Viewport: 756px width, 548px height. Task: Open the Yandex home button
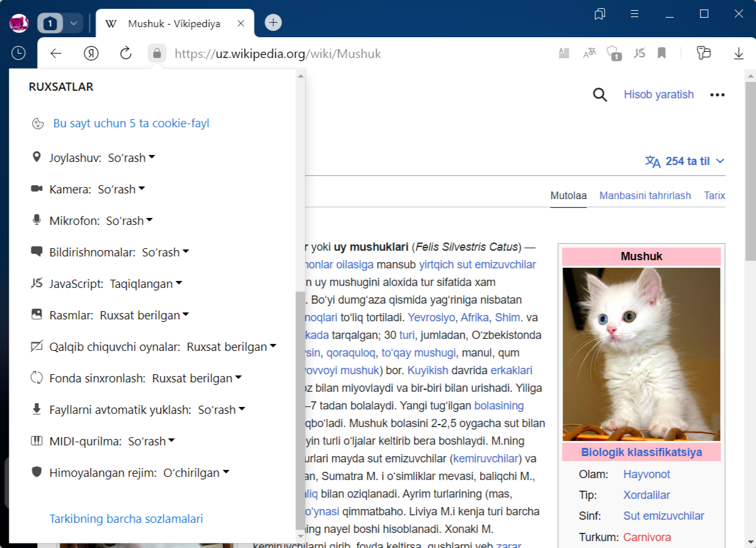tap(91, 54)
